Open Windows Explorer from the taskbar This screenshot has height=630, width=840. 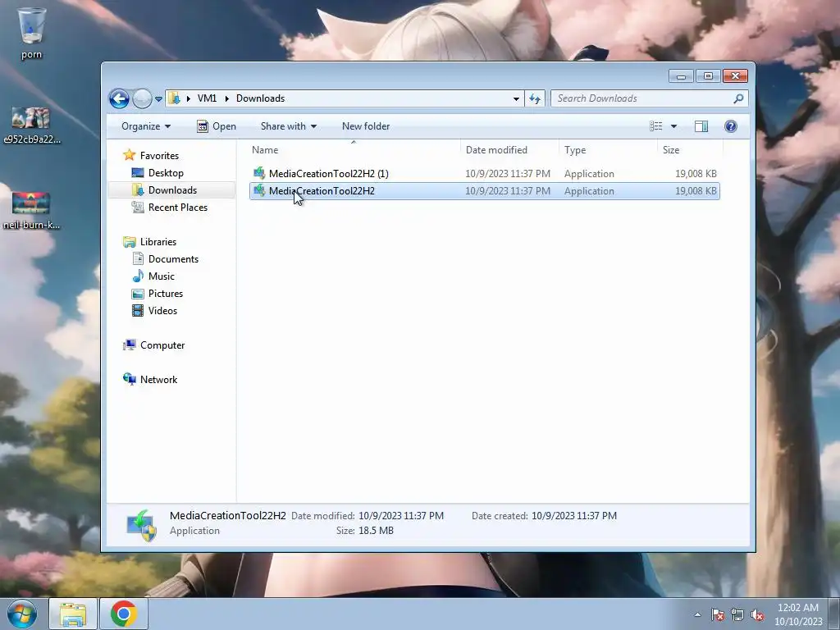73,614
